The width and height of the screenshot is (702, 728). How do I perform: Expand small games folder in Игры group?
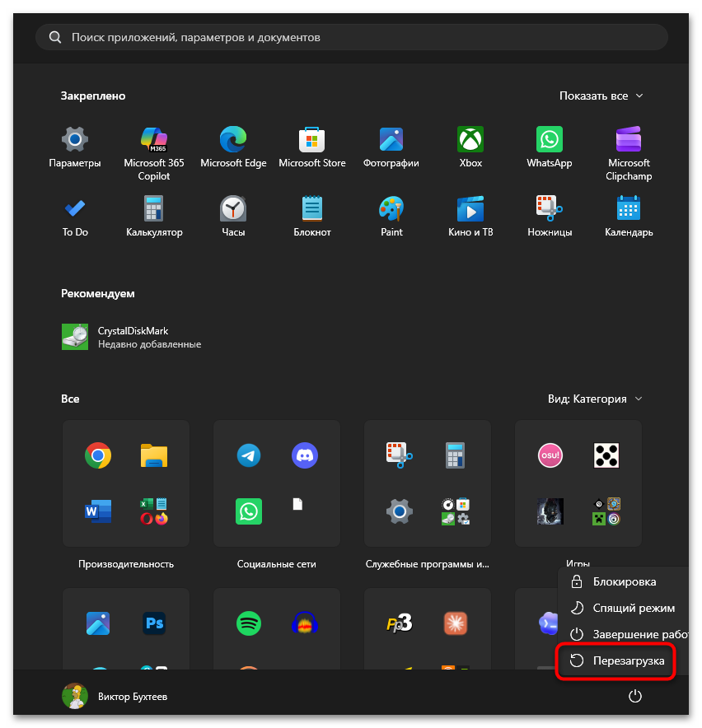(606, 511)
